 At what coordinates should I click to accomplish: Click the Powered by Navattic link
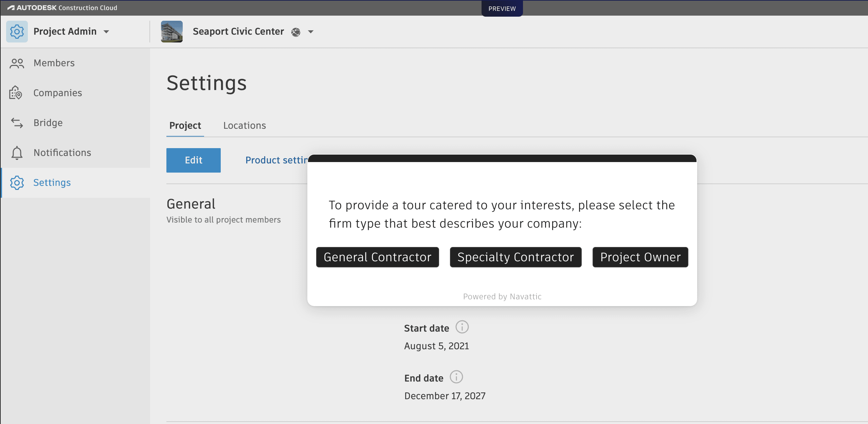tap(502, 296)
